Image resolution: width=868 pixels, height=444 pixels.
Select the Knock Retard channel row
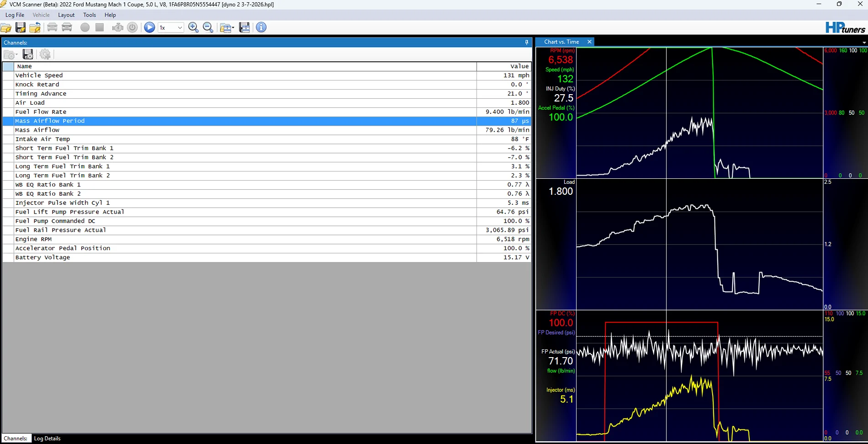click(267, 85)
